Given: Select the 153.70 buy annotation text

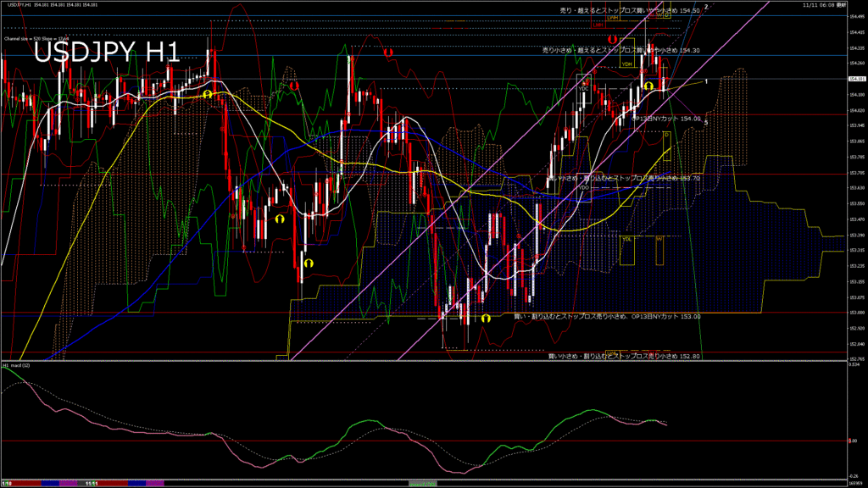Looking at the screenshot, I should click(x=624, y=179).
